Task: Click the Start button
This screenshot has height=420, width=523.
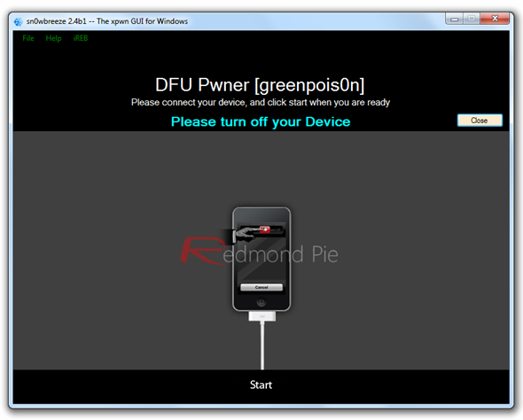Action: coord(261,385)
